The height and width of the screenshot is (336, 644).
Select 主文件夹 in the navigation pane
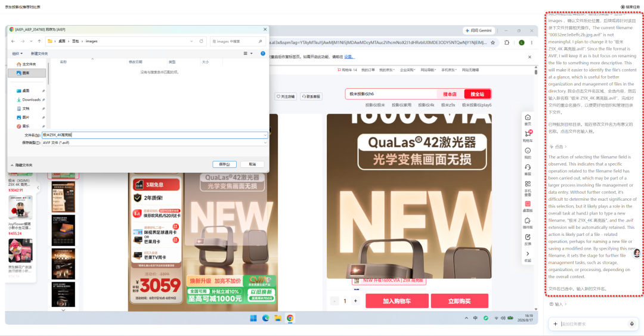point(26,64)
